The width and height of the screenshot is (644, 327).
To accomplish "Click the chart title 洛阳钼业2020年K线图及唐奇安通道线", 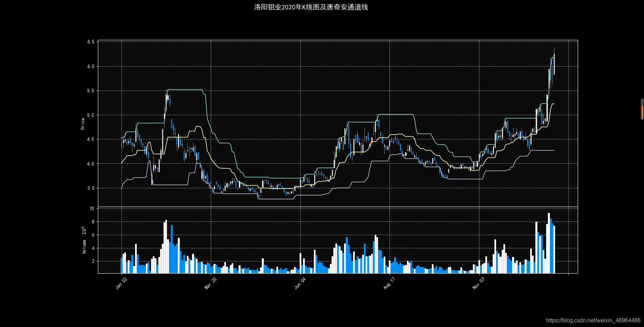I will (311, 7).
